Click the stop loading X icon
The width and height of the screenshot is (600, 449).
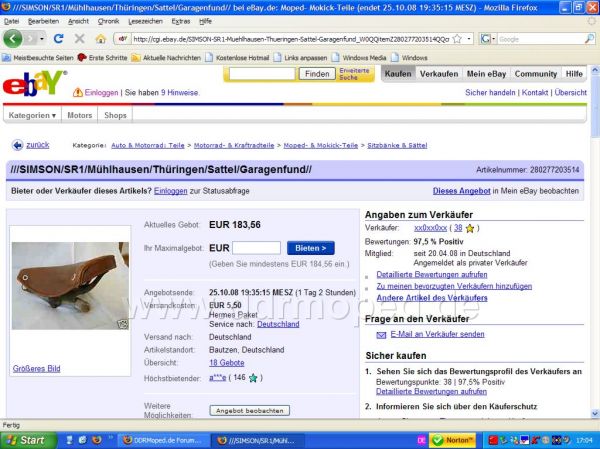point(79,39)
